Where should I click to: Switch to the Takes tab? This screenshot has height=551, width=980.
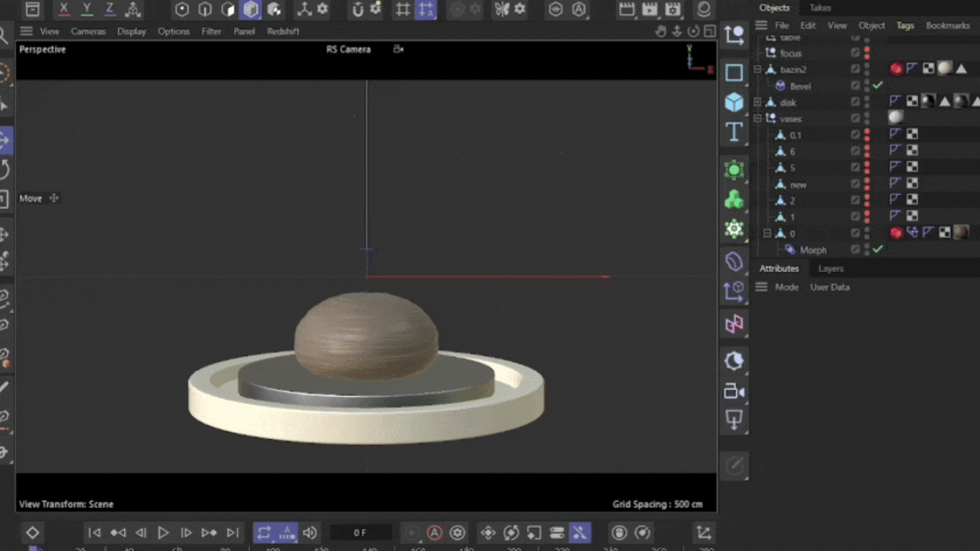(x=820, y=8)
